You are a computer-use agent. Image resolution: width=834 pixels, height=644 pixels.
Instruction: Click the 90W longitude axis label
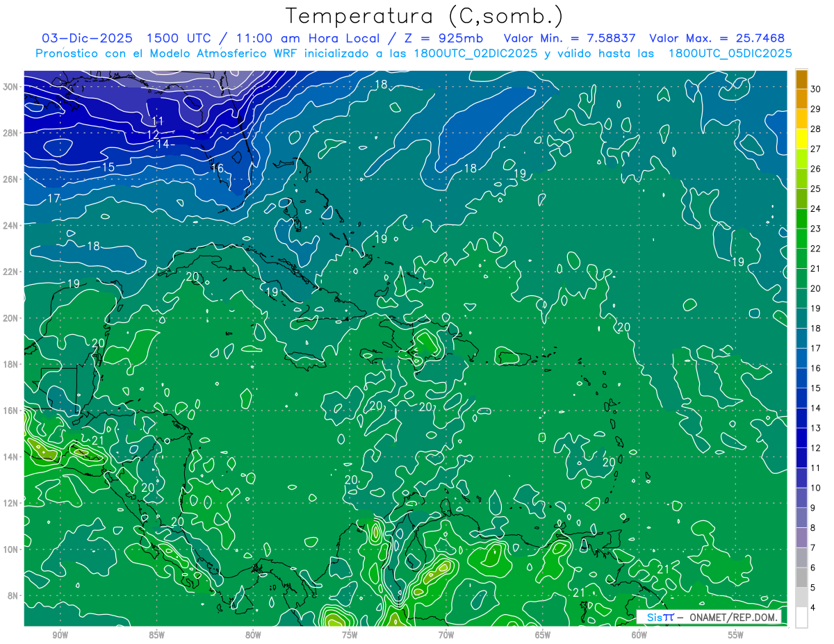(x=60, y=635)
